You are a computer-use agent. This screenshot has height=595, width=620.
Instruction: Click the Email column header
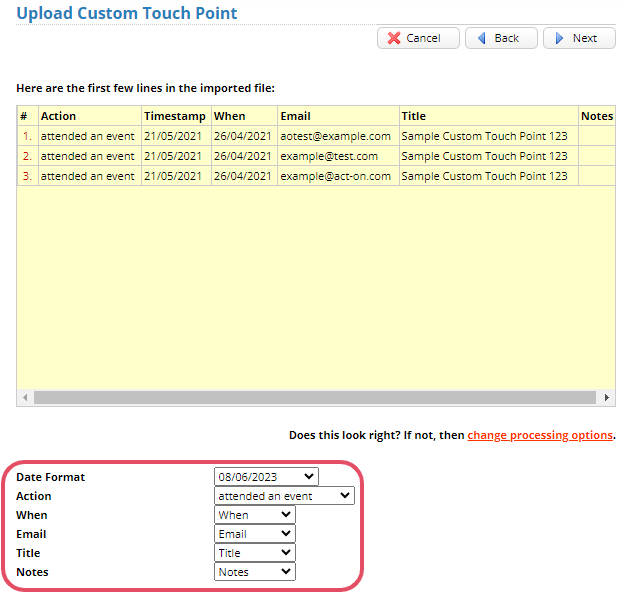click(338, 116)
